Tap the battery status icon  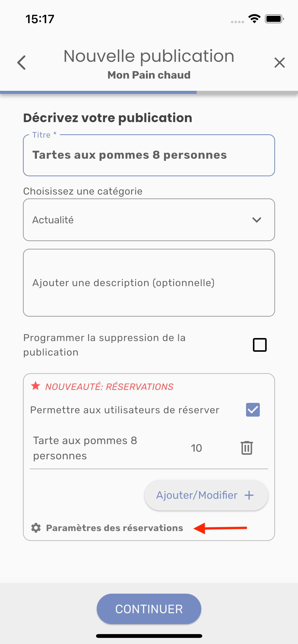click(x=274, y=19)
